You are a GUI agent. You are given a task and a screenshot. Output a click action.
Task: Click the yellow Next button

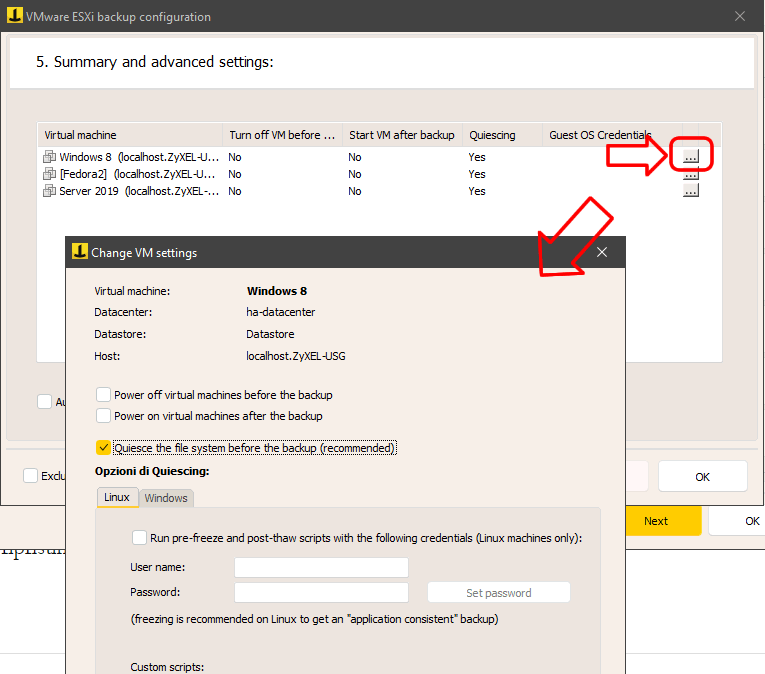click(x=663, y=521)
